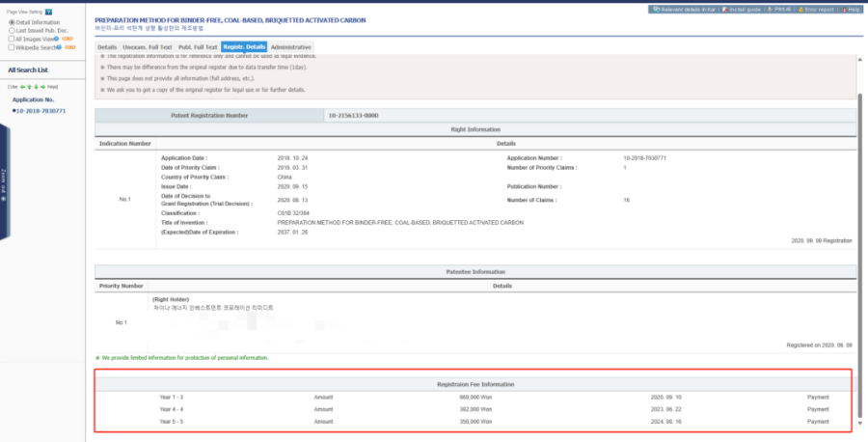Open the Install guide PDF icon
868x442 pixels.
pyautogui.click(x=725, y=10)
